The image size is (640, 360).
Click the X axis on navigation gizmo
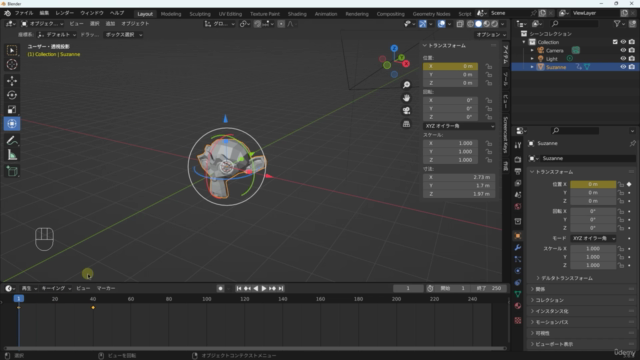(406, 64)
